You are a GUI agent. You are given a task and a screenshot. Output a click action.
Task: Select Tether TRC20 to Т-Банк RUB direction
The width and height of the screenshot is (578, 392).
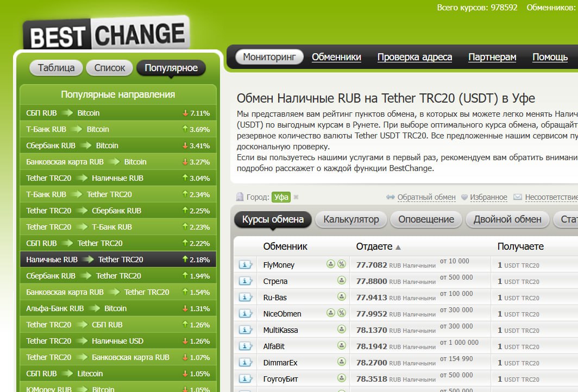coord(118,227)
